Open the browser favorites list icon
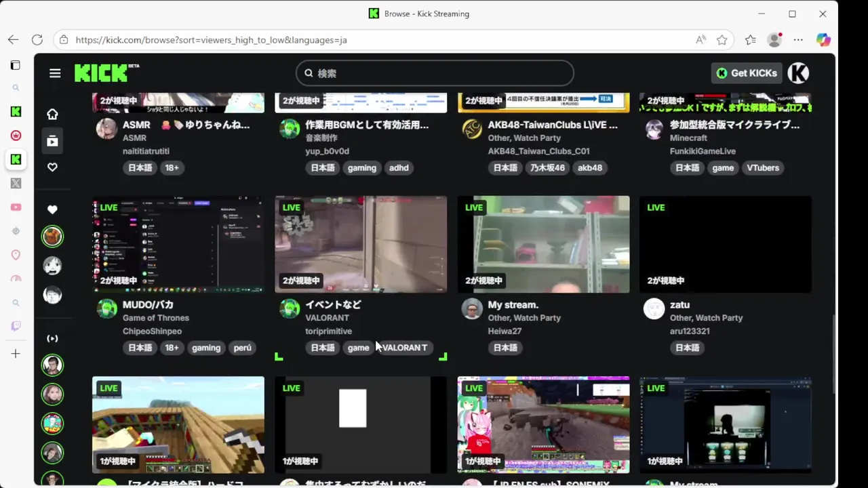 coord(750,40)
